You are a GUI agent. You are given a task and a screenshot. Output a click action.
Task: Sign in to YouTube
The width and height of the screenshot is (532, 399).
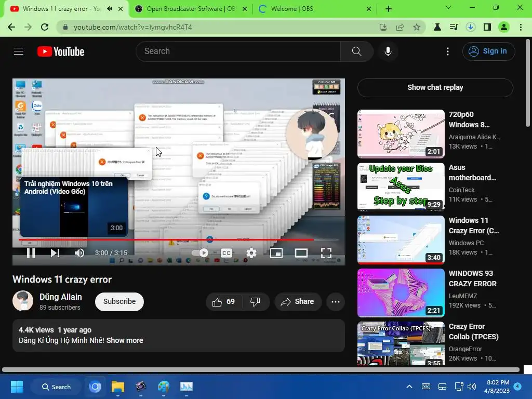coord(488,51)
